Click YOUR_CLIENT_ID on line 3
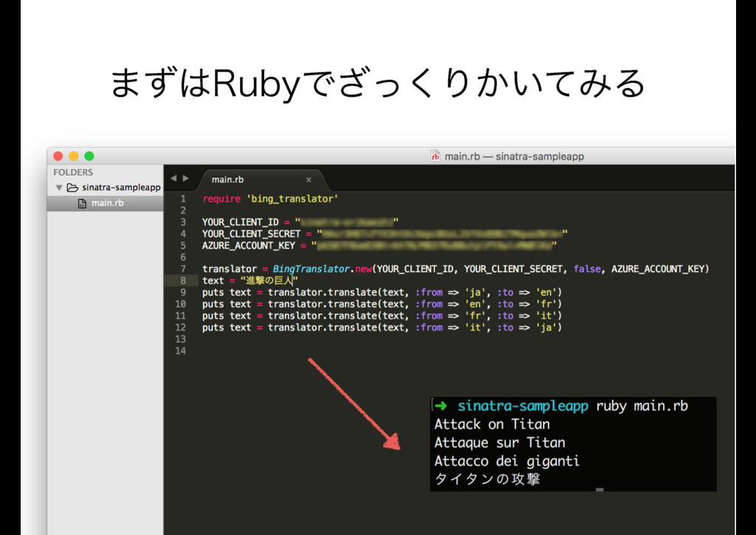 [240, 222]
